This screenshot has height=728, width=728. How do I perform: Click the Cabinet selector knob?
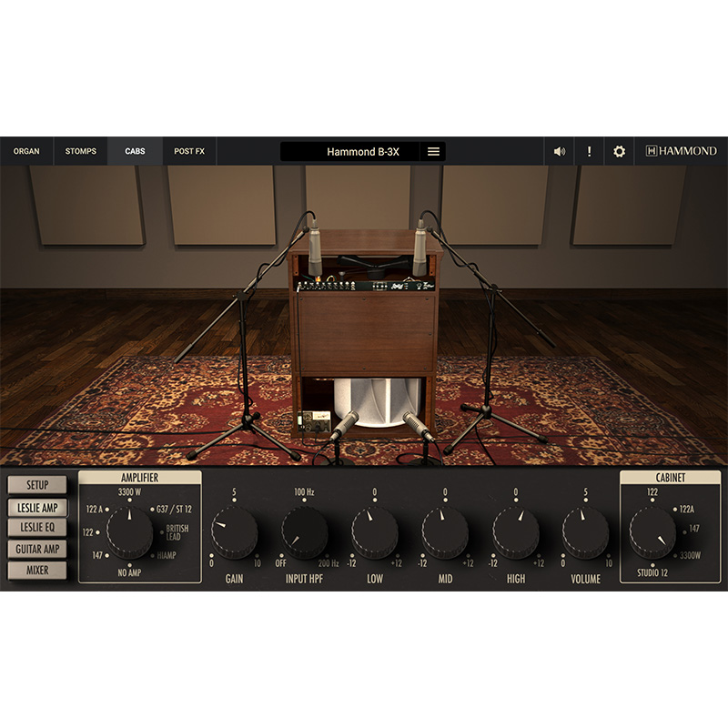(652, 532)
